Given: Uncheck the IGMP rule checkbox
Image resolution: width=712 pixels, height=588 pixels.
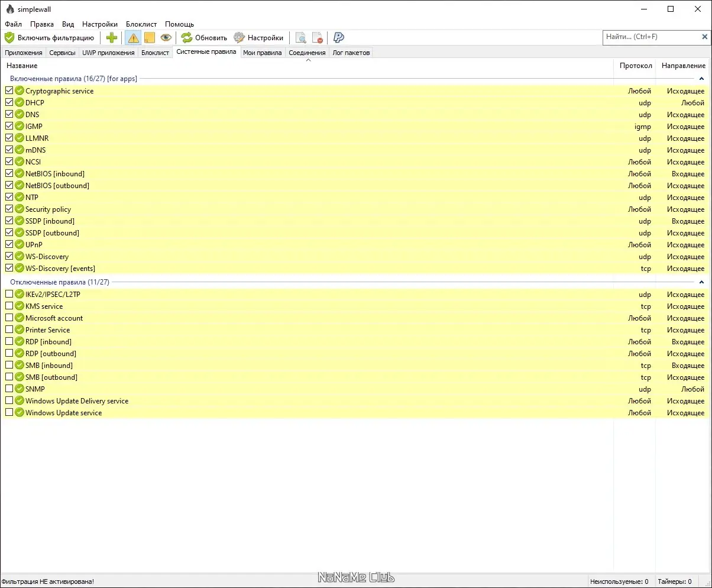Looking at the screenshot, I should pyautogui.click(x=9, y=126).
